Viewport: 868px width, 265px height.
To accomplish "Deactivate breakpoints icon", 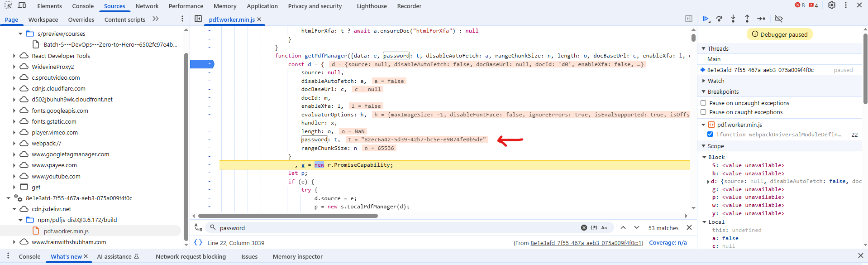I will (778, 19).
